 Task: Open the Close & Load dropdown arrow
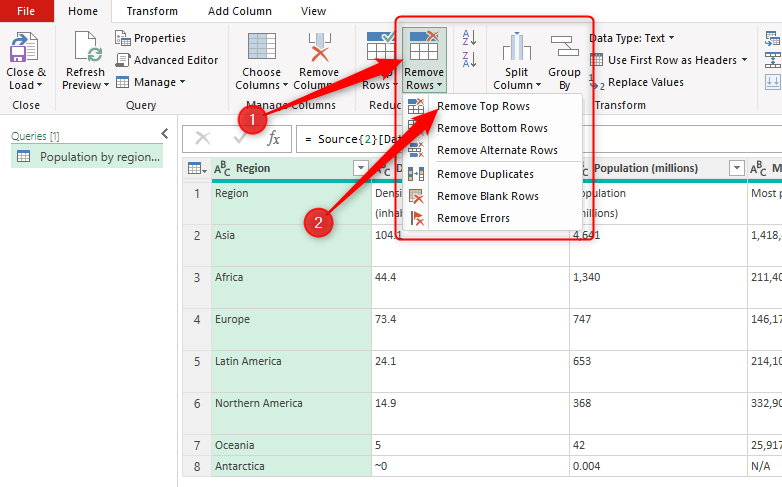tap(39, 85)
